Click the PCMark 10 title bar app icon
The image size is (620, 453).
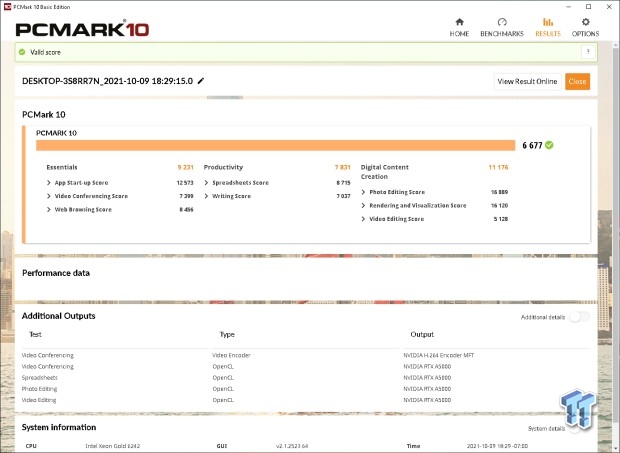(x=7, y=6)
